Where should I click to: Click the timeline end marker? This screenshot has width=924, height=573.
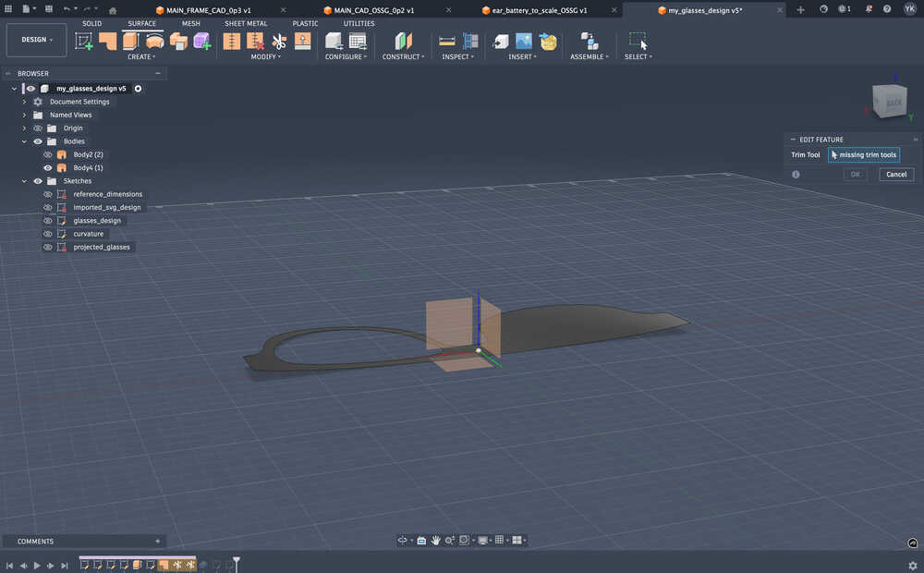tap(237, 564)
